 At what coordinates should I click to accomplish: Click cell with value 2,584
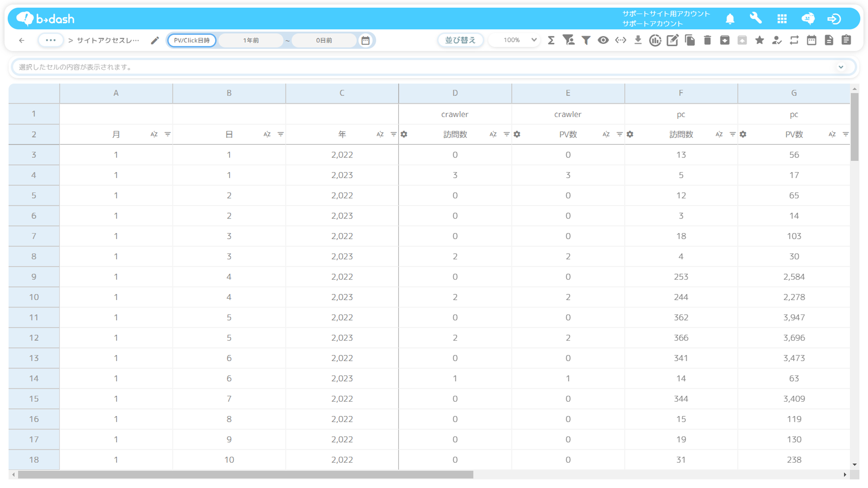pos(794,277)
